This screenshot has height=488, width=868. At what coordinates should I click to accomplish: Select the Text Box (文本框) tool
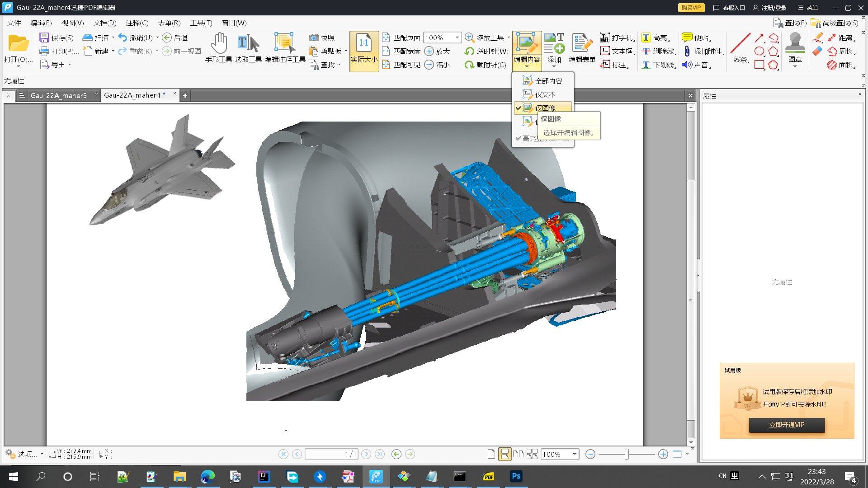tap(617, 51)
